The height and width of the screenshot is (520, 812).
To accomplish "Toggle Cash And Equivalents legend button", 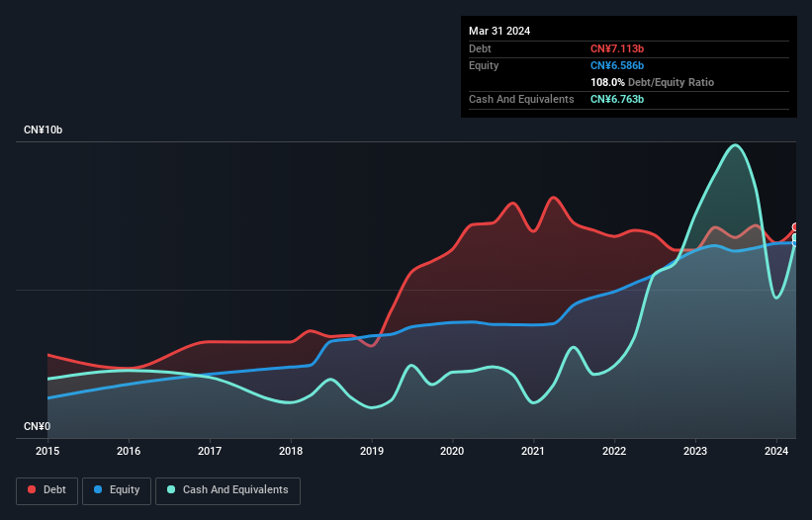I will 227,490.
